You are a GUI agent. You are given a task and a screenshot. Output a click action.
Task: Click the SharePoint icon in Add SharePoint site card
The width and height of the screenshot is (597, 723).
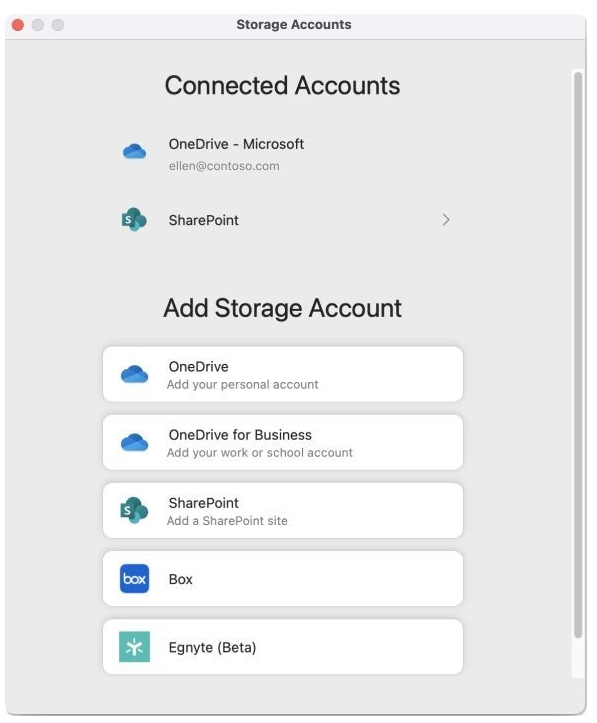[x=134, y=510]
